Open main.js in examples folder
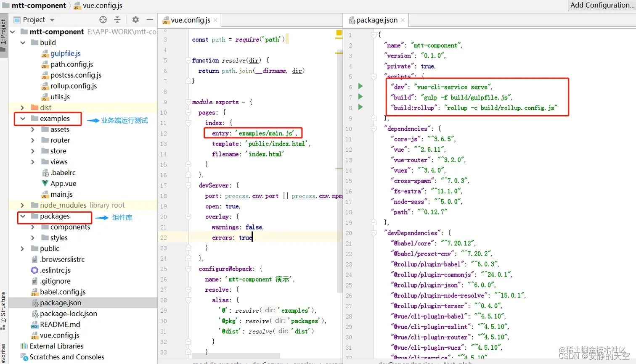The height and width of the screenshot is (364, 636). (x=61, y=194)
